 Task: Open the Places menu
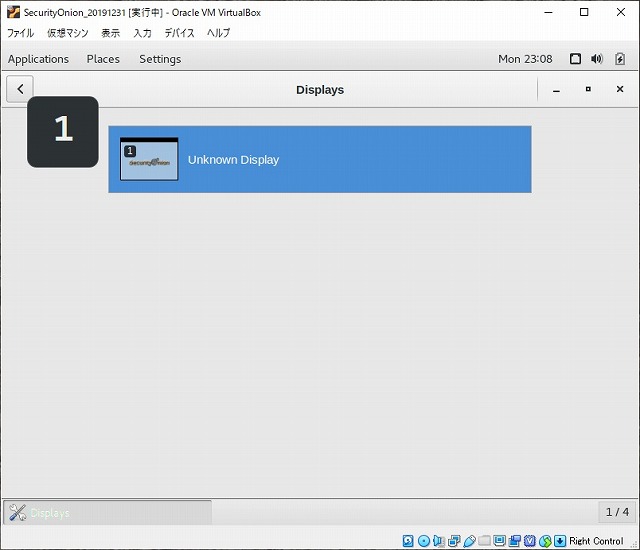[103, 59]
